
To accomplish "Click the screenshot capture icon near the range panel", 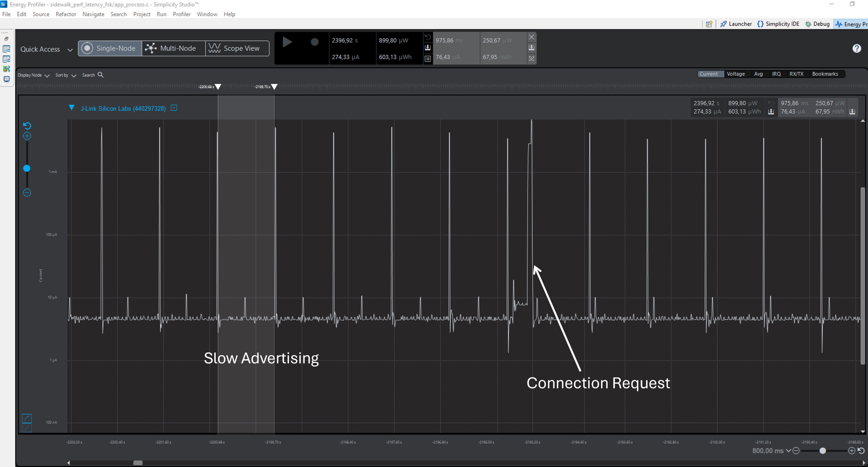I will point(532,59).
